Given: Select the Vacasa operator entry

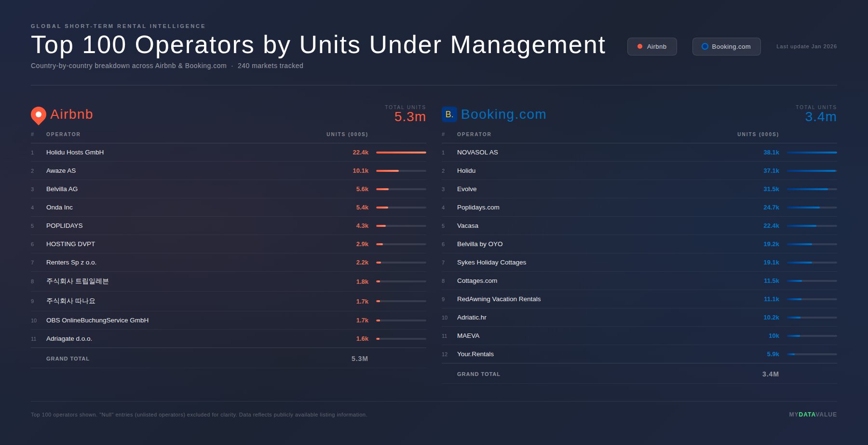Looking at the screenshot, I should [x=468, y=226].
